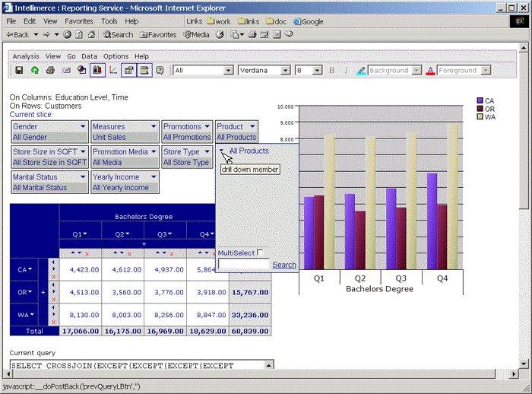The width and height of the screenshot is (532, 394).
Task: Expand the Gender slicer dropdown arrow
Action: (83, 126)
